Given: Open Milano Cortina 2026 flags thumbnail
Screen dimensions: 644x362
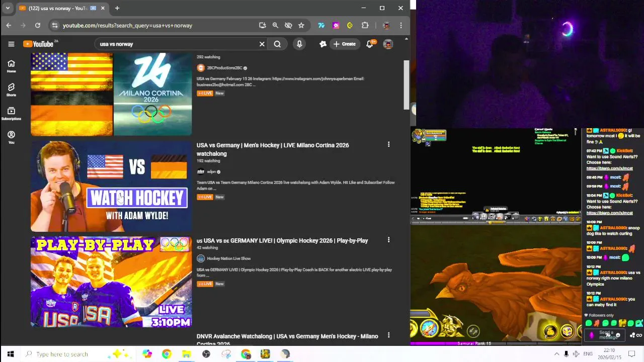Looking at the screenshot, I should 111,94.
